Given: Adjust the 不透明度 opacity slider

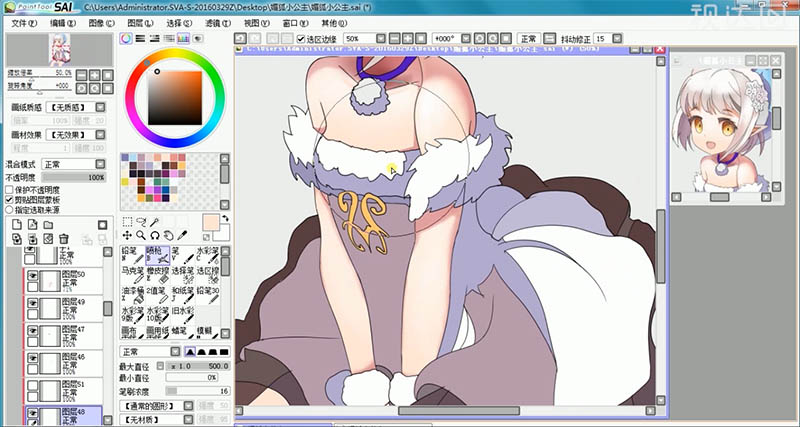Looking at the screenshot, I should (73, 178).
